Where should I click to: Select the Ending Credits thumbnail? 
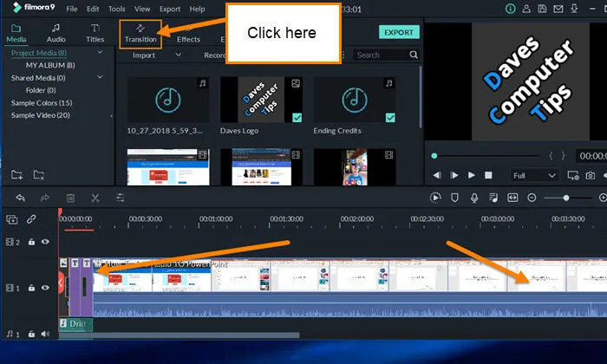[355, 100]
